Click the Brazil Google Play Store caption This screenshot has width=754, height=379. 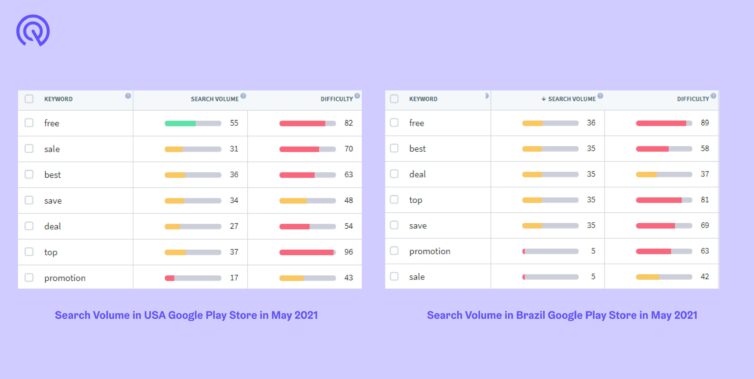tap(562, 315)
